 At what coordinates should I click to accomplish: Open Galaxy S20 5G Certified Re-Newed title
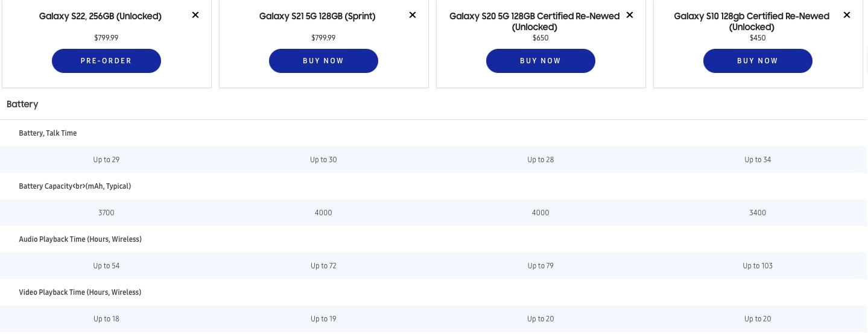[x=534, y=22]
